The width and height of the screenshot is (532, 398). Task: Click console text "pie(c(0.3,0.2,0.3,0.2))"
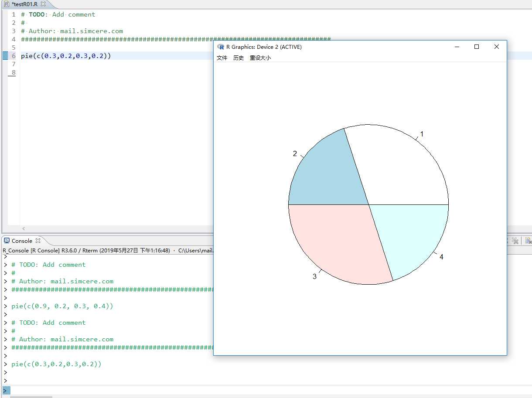[56, 364]
